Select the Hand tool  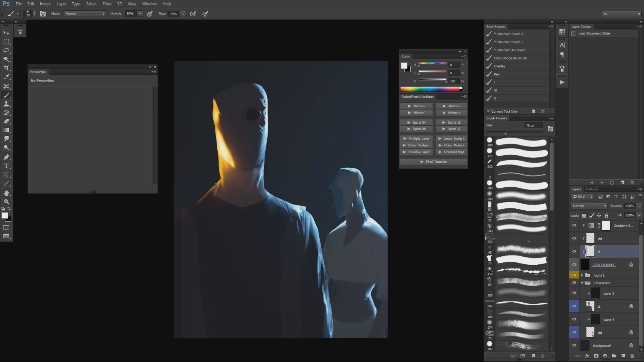tap(7, 193)
